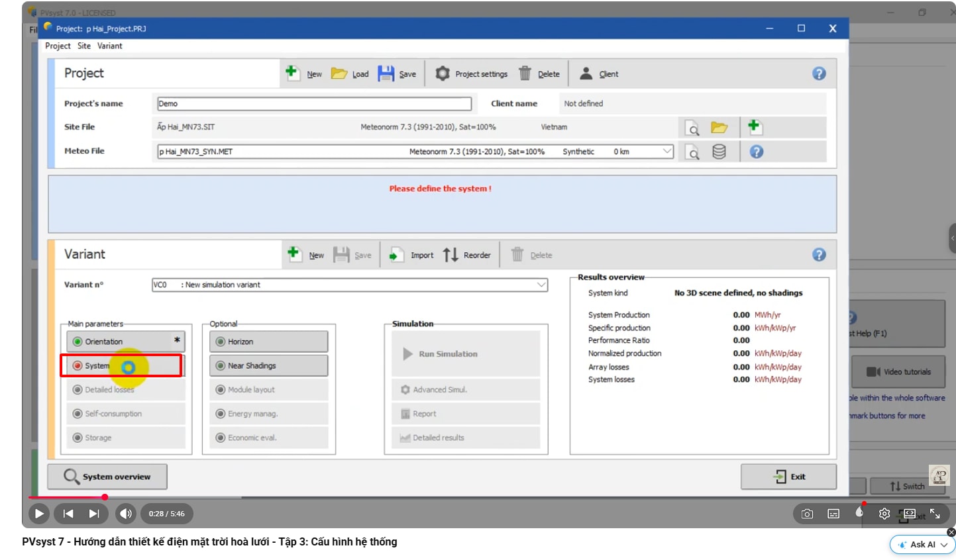Image resolution: width=956 pixels, height=560 pixels.
Task: Click the New project button with green plus icon
Action: [x=303, y=73]
